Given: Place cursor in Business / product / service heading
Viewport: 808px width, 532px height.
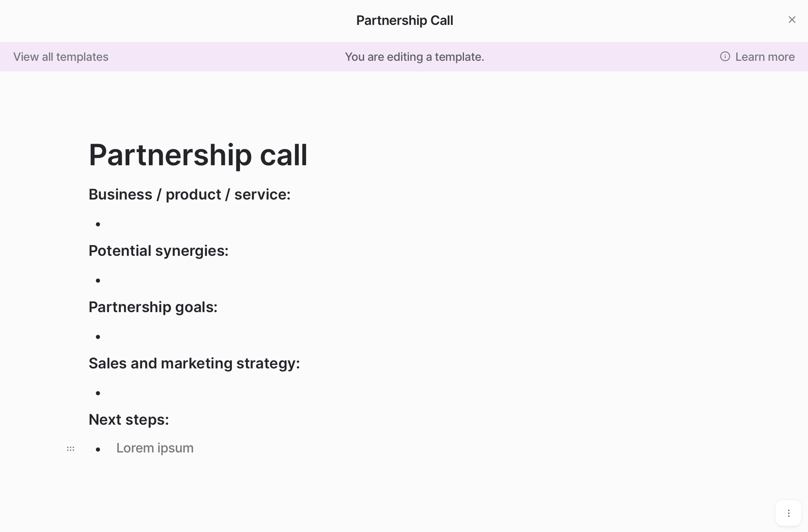Looking at the screenshot, I should click(189, 195).
